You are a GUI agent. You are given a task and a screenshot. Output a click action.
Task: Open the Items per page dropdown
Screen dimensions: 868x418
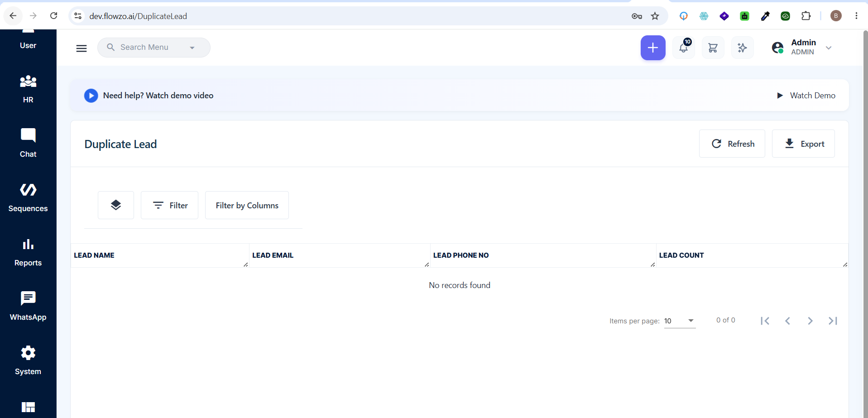pos(680,321)
